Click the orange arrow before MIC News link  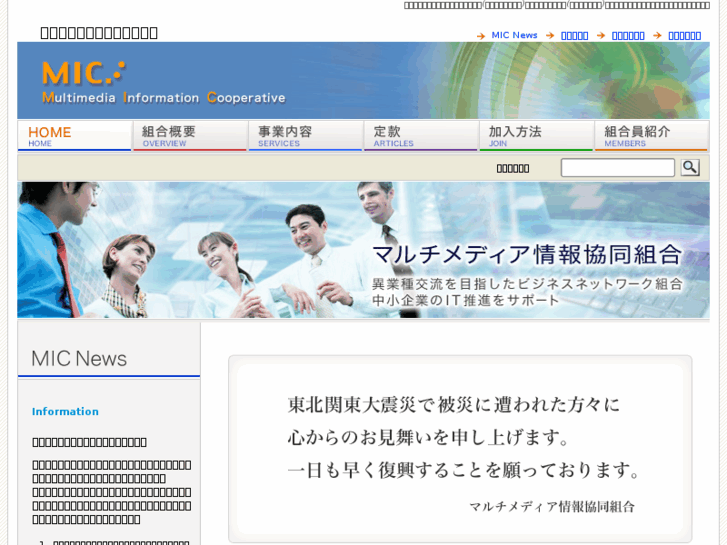pos(481,36)
